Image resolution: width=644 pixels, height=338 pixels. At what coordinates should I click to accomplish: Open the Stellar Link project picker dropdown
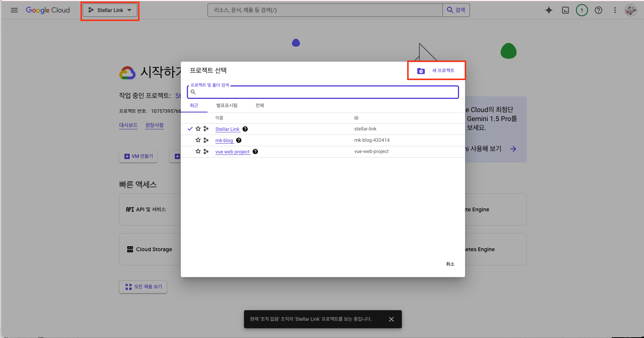point(110,10)
